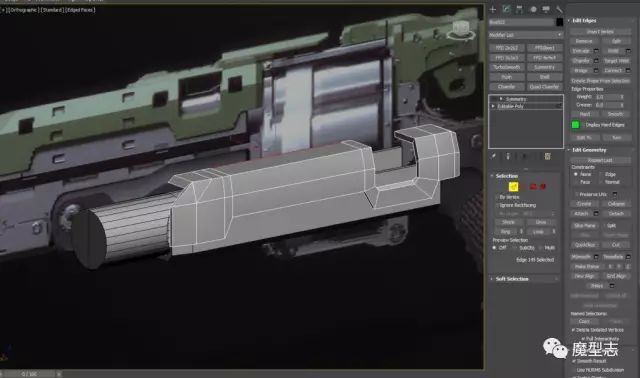Open the Modifier List dropdown

tap(526, 35)
